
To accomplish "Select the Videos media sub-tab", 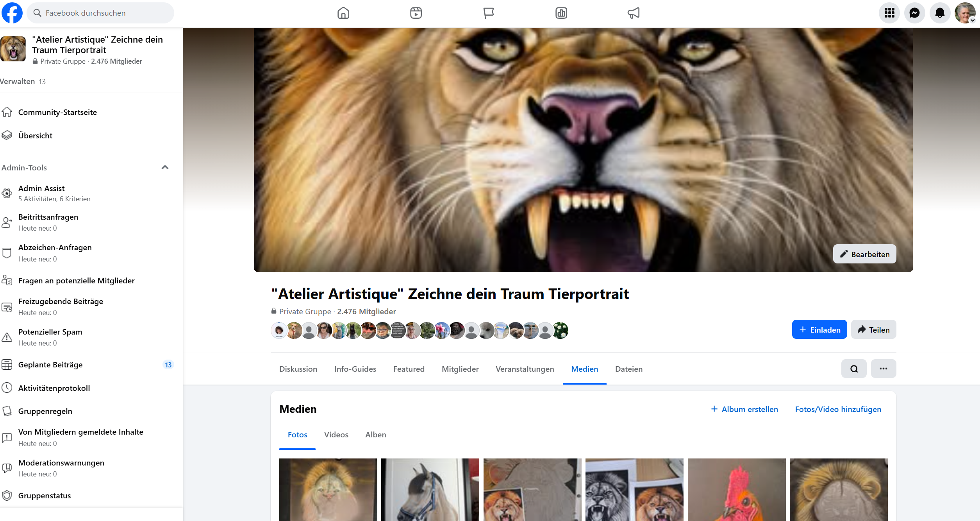I will [336, 435].
